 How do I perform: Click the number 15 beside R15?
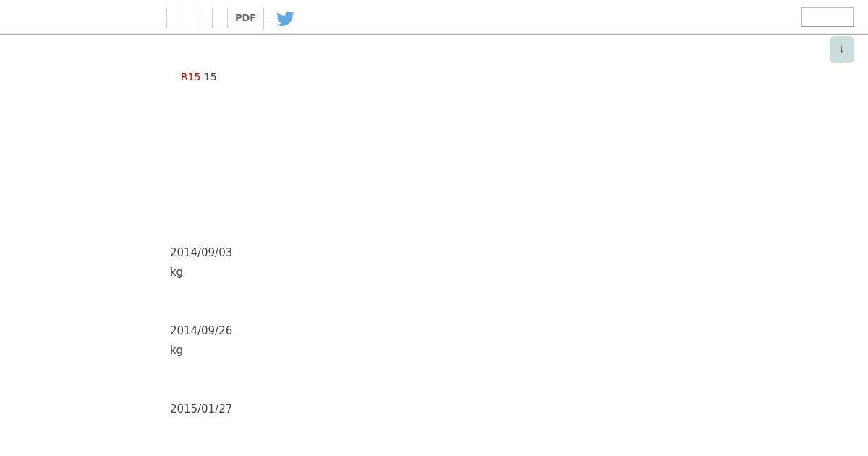[x=210, y=77]
